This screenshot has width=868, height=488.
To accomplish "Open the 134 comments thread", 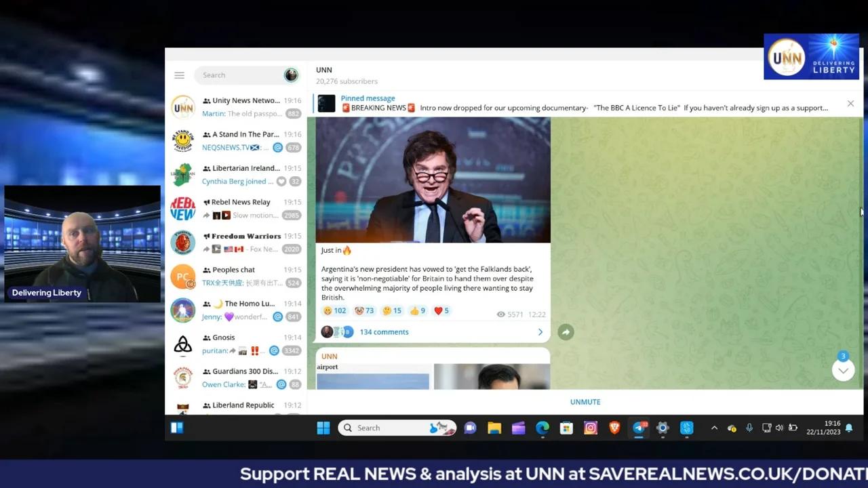I will 384,332.
